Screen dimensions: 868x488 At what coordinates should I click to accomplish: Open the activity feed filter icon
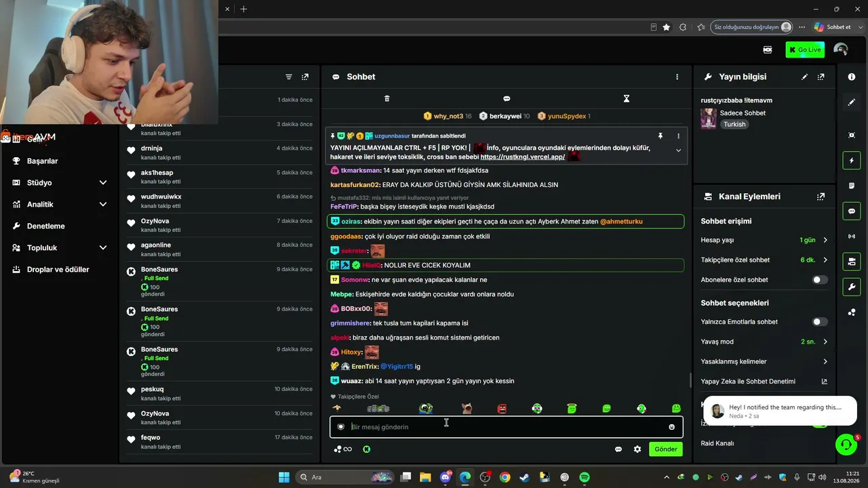(x=289, y=77)
